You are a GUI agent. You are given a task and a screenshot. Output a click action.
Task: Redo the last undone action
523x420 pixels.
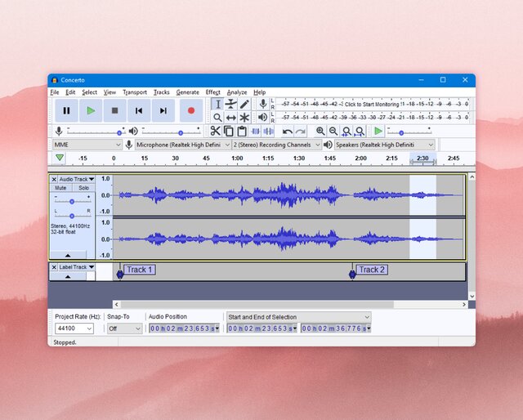point(300,132)
